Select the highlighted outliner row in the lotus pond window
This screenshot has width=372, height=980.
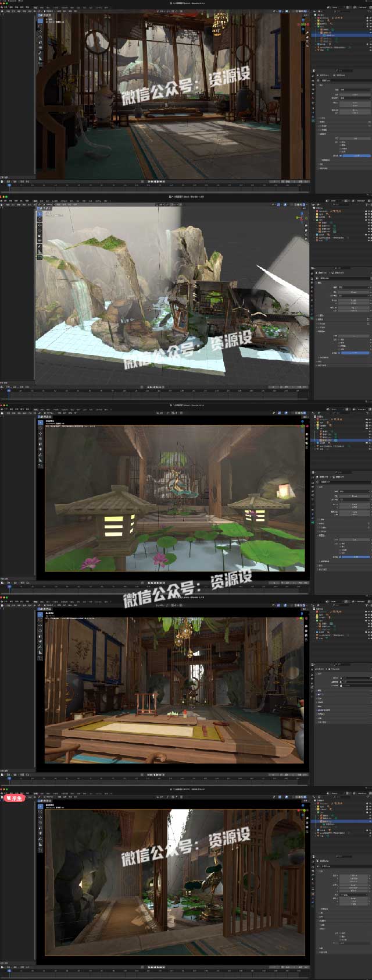(x=341, y=441)
